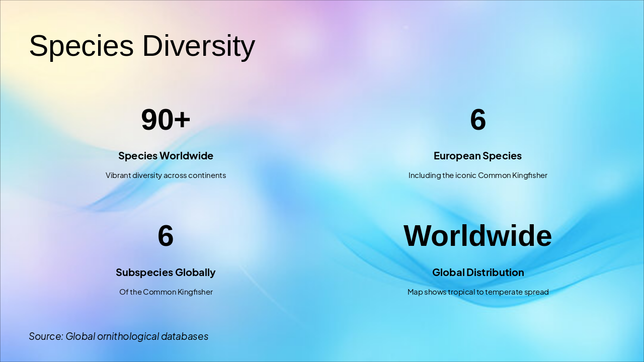Select the "Subspecies Globally" heading
The image size is (644, 362).
(166, 273)
